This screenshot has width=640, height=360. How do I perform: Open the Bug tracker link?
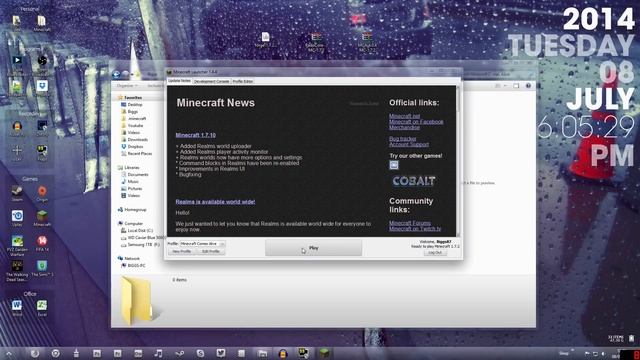click(x=402, y=139)
